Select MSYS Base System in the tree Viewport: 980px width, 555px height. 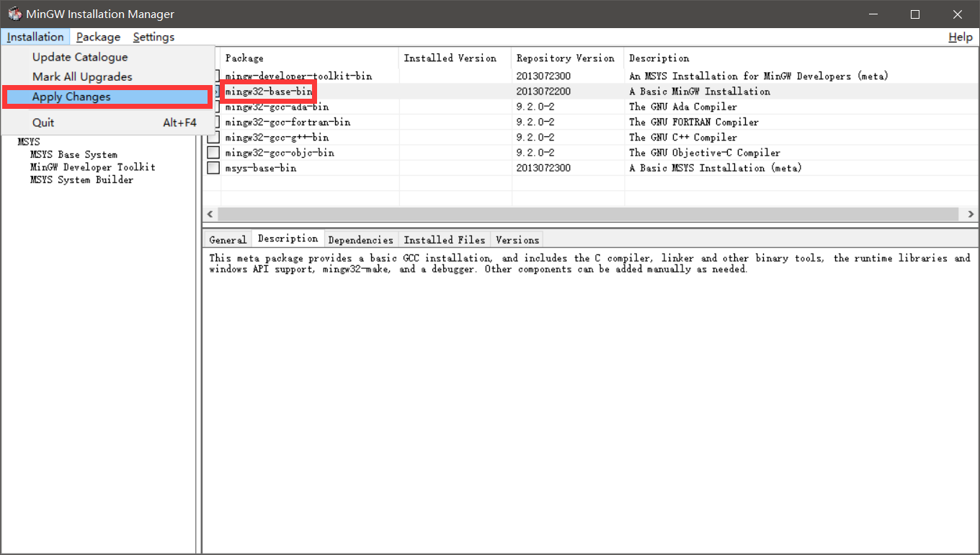tap(73, 154)
